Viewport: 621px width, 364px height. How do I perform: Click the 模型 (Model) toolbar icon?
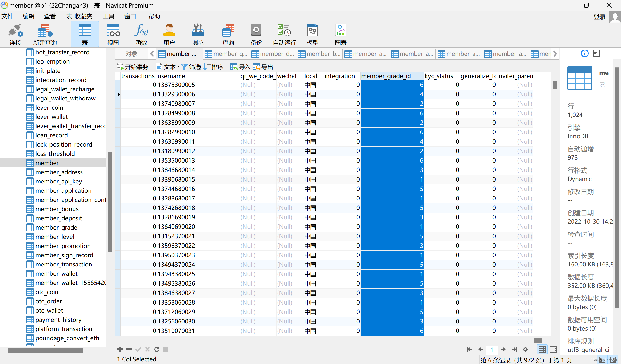(312, 34)
